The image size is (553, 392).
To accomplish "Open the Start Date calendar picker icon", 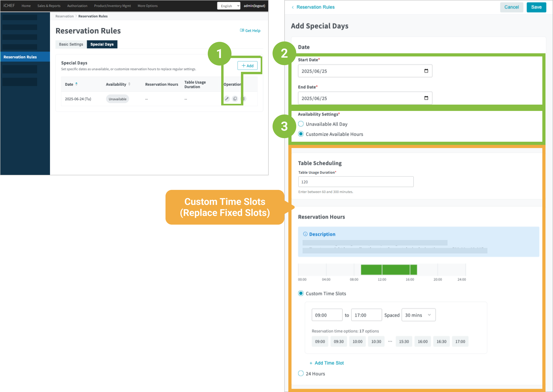I will coord(426,71).
